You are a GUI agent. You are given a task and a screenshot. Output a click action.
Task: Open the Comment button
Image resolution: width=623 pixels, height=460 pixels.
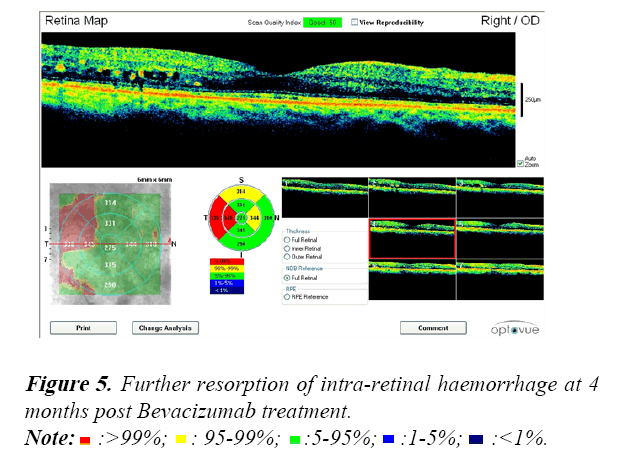point(434,327)
